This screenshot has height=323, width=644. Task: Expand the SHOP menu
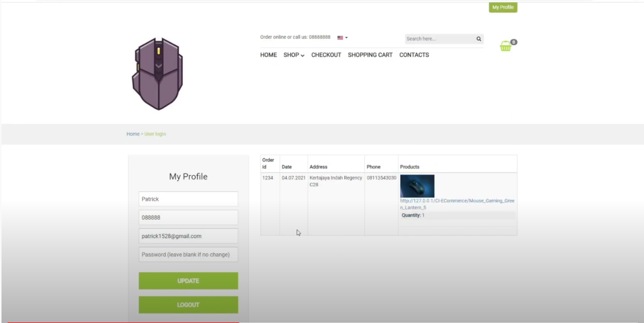294,55
